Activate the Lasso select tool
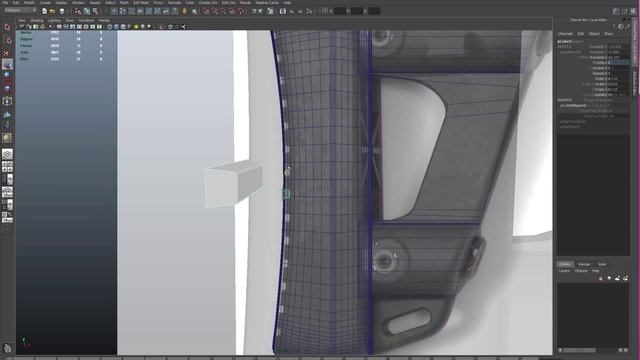 (7, 40)
